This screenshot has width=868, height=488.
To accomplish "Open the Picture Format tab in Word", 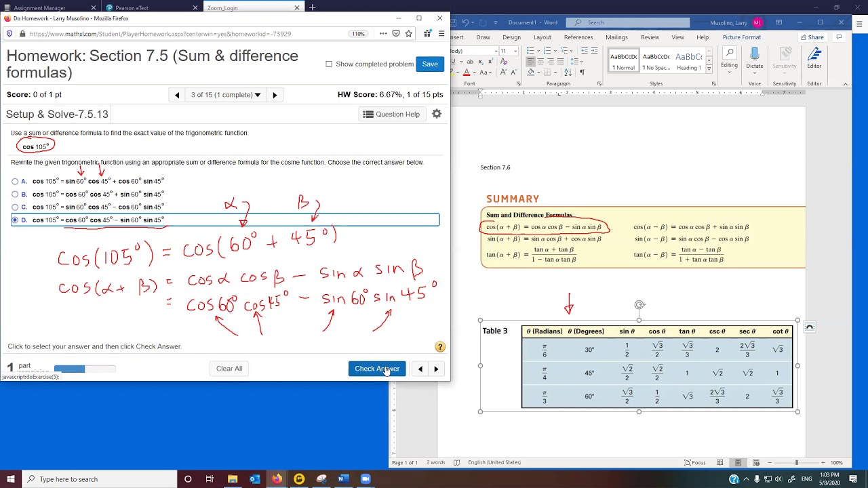I will coord(741,37).
